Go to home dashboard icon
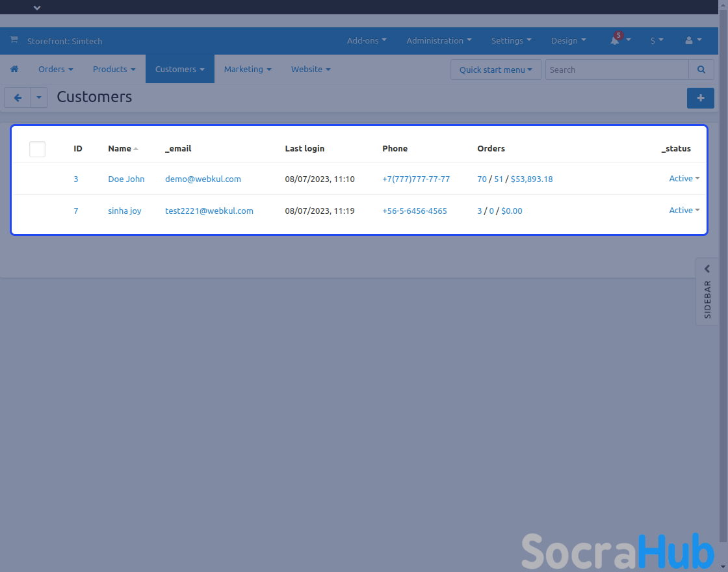This screenshot has width=728, height=572. [x=14, y=69]
